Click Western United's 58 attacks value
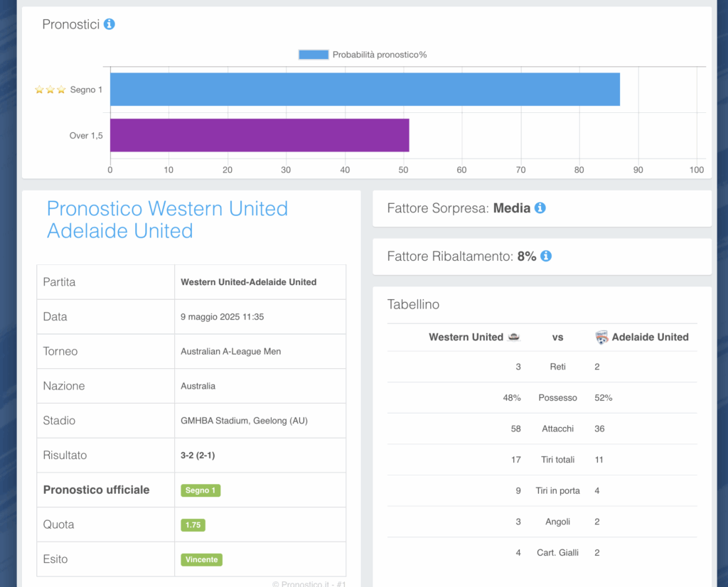The height and width of the screenshot is (587, 728). click(x=516, y=429)
